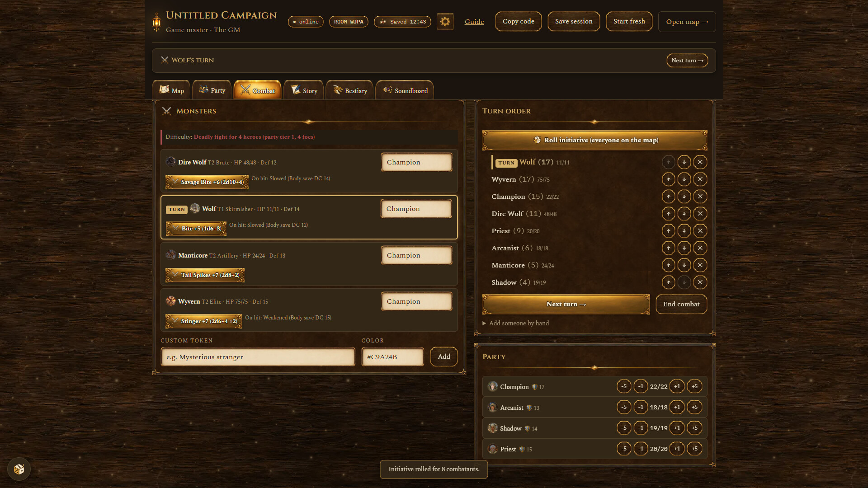Move Manticore up in turn order
Image resolution: width=868 pixels, height=488 pixels.
tap(668, 265)
